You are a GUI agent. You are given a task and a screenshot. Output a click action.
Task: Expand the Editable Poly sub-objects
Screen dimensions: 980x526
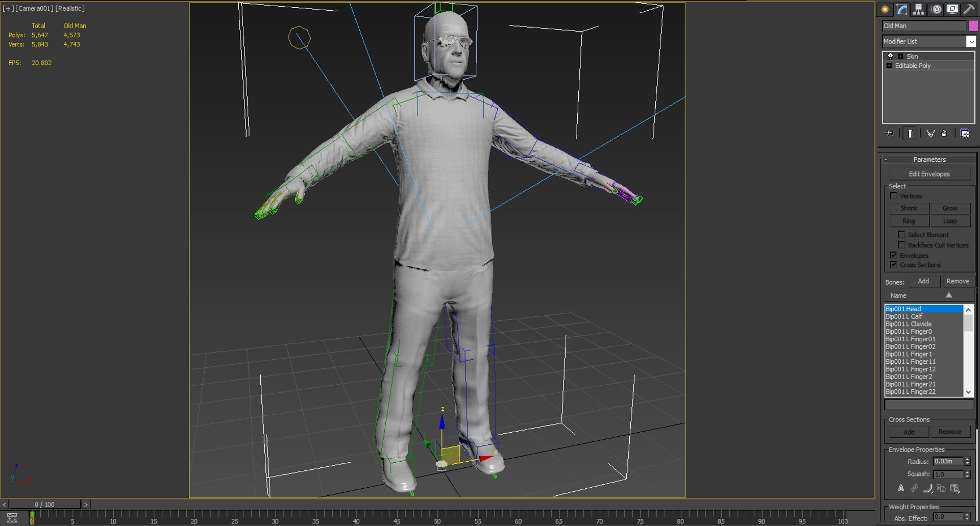[889, 65]
